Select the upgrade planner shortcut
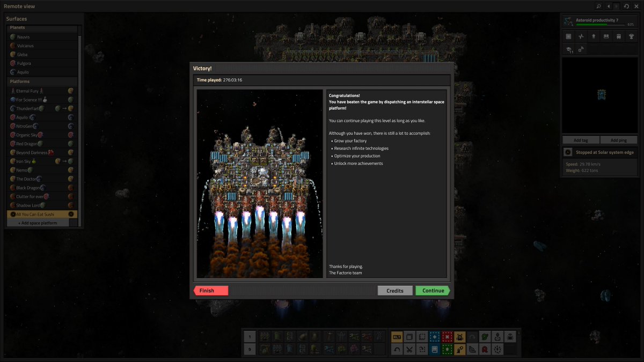 448,349
